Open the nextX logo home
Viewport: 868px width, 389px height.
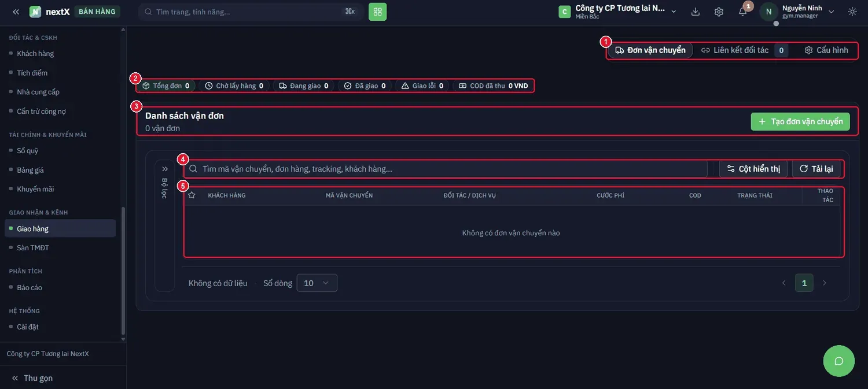(x=50, y=12)
